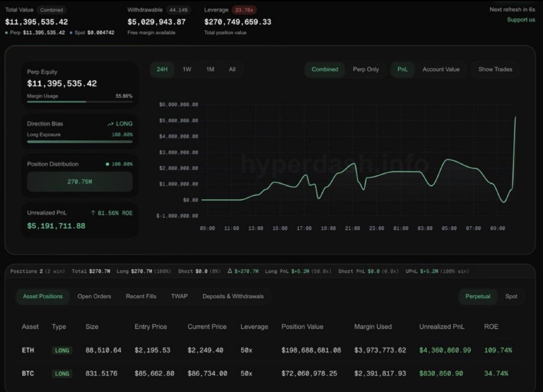
Task: Click the Support us link
Action: click(x=521, y=19)
